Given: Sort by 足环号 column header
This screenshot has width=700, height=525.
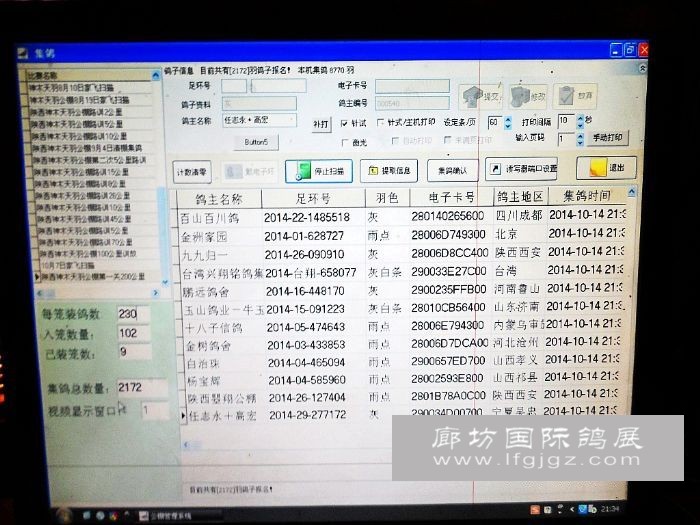Looking at the screenshot, I should (x=313, y=198).
